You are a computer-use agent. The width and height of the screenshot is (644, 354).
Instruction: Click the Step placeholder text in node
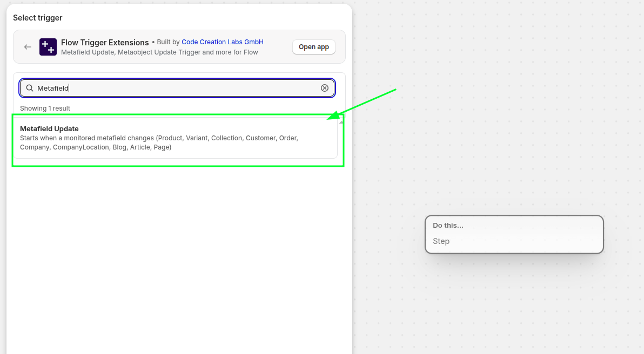coord(441,241)
